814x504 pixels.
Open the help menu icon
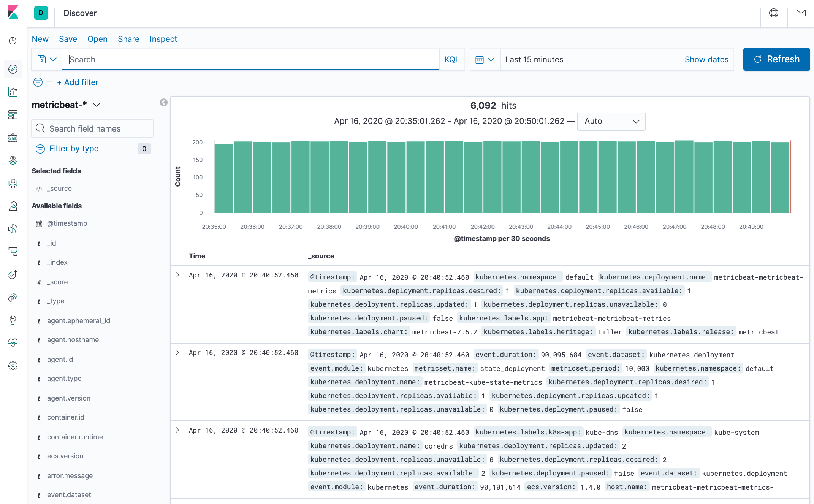click(773, 13)
